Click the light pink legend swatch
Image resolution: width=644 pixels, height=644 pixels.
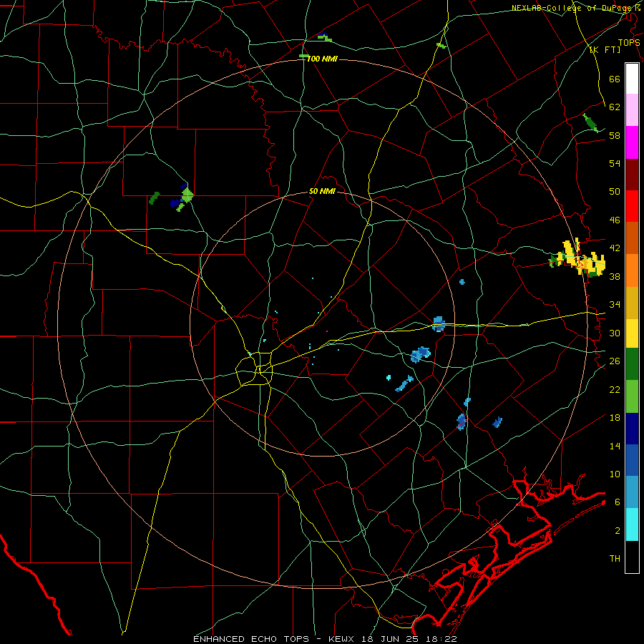(632, 110)
